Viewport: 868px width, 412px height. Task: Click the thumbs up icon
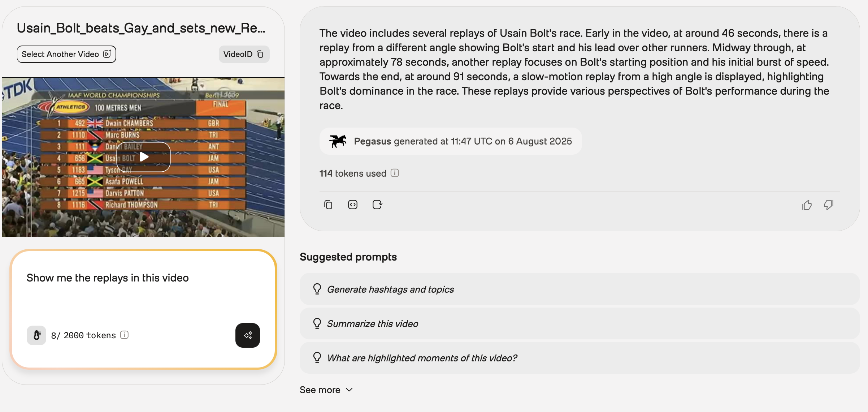click(x=807, y=205)
